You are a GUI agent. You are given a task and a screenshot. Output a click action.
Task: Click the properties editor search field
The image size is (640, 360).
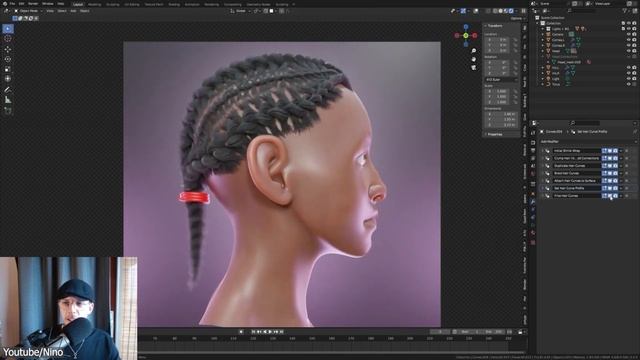pyautogui.click(x=584, y=123)
